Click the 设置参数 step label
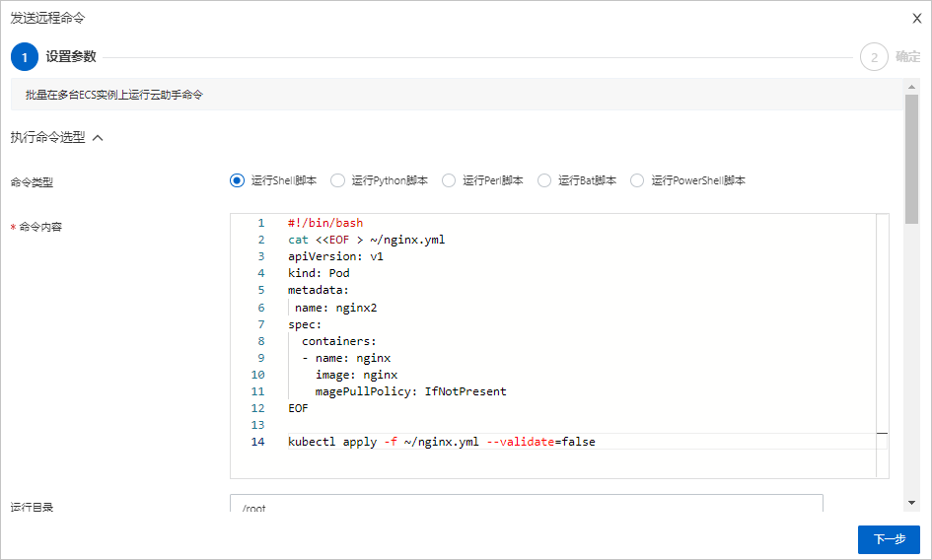This screenshot has height=560, width=932. pyautogui.click(x=71, y=57)
